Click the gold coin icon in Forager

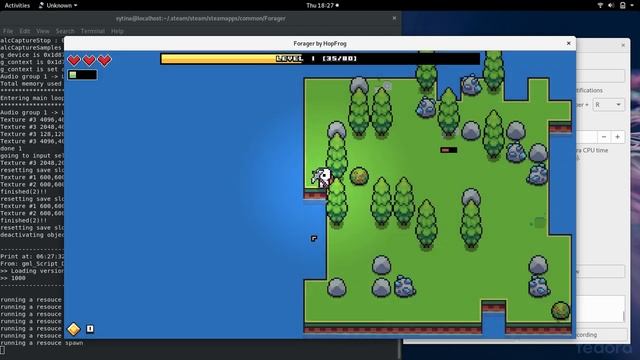click(x=74, y=329)
